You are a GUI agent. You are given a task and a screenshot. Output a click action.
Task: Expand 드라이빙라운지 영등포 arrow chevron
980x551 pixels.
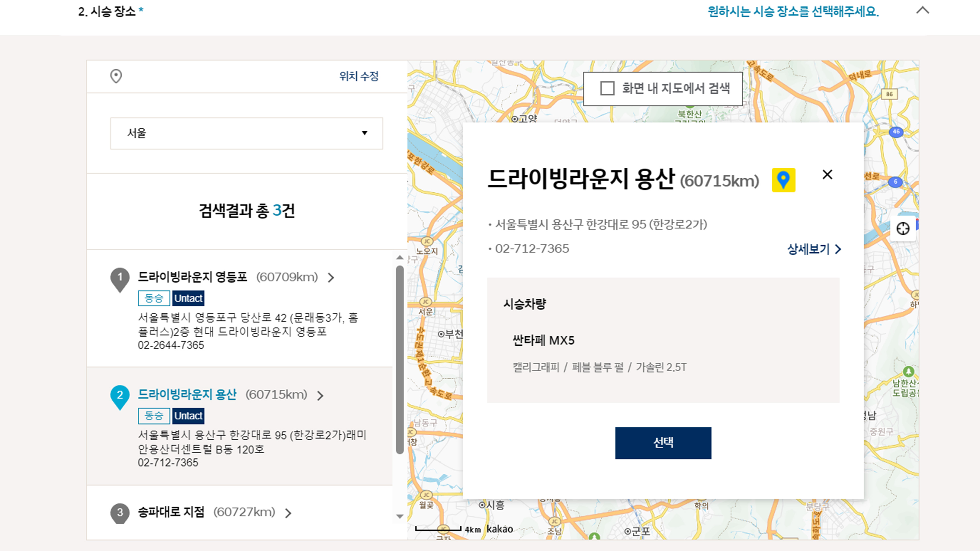click(331, 278)
